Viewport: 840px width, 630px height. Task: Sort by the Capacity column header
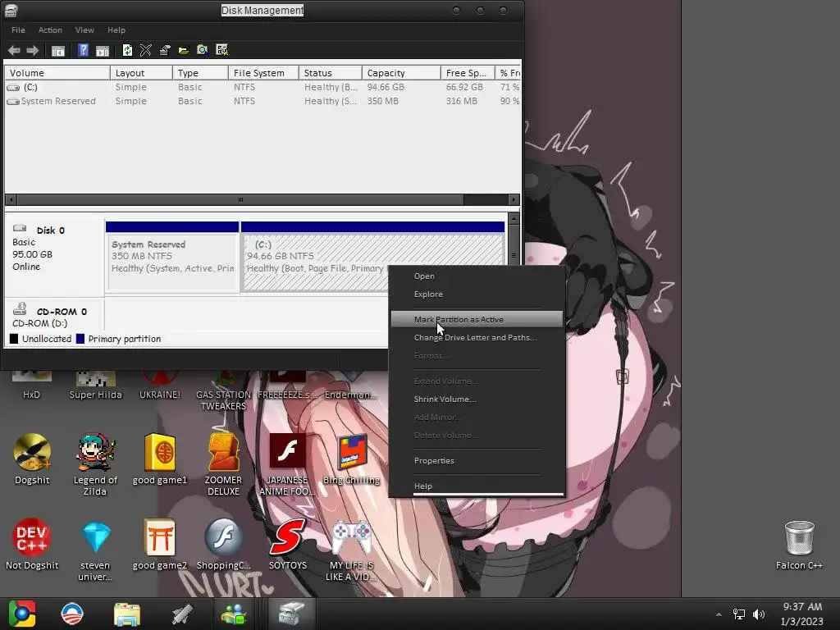click(402, 73)
